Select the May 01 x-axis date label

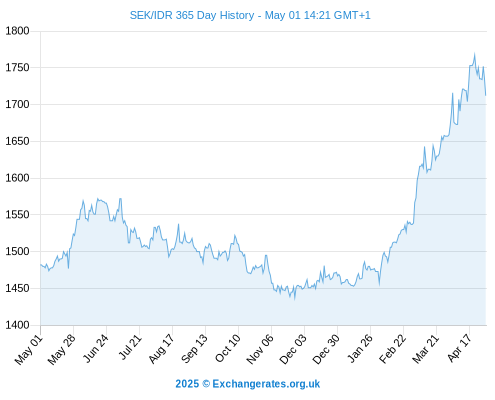coord(29,350)
